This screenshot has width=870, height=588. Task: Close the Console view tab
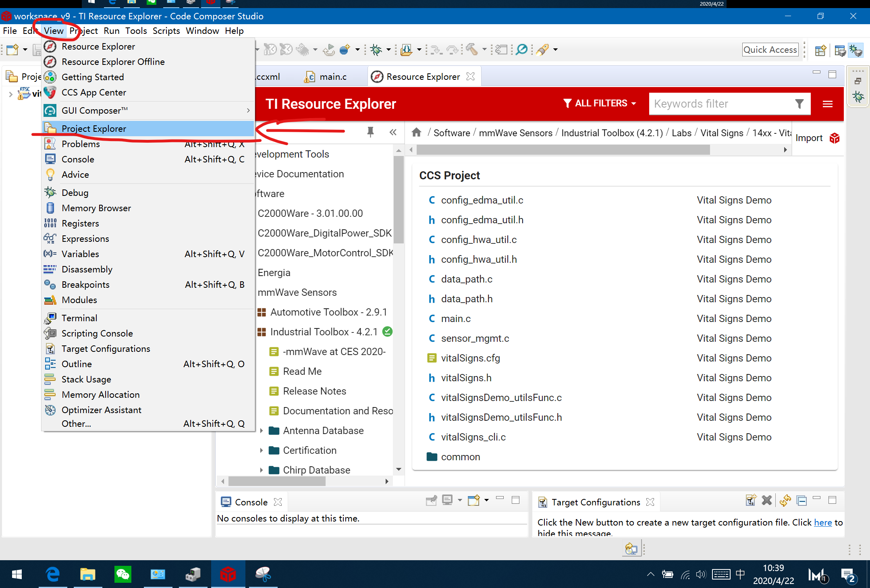click(x=278, y=502)
